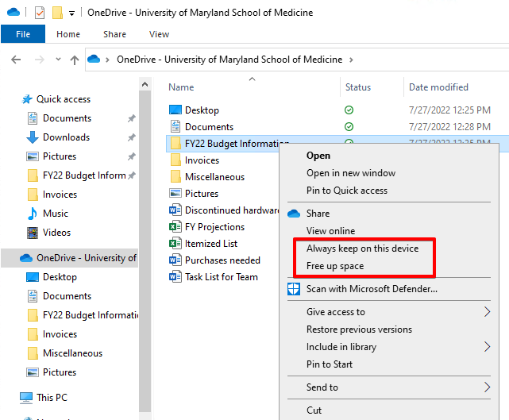Viewport: 509px width, 420px height.
Task: Open the File ribbon tab
Action: click(x=23, y=34)
